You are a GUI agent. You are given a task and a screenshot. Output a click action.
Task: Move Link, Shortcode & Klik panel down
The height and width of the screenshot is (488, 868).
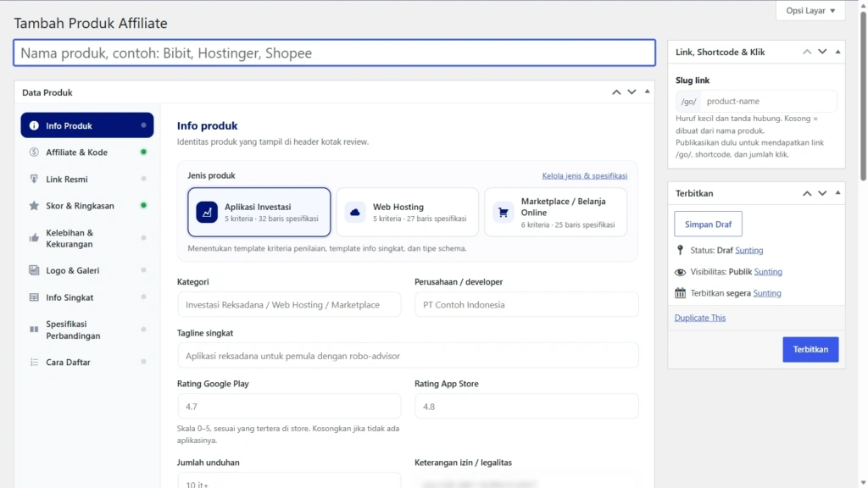point(822,52)
